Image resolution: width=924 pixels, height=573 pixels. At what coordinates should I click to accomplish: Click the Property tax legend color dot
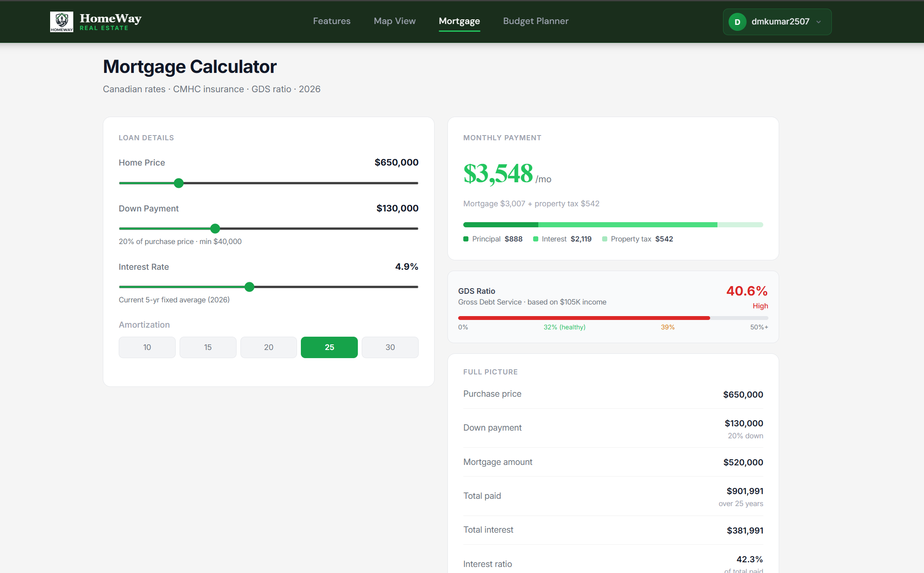[x=604, y=239]
